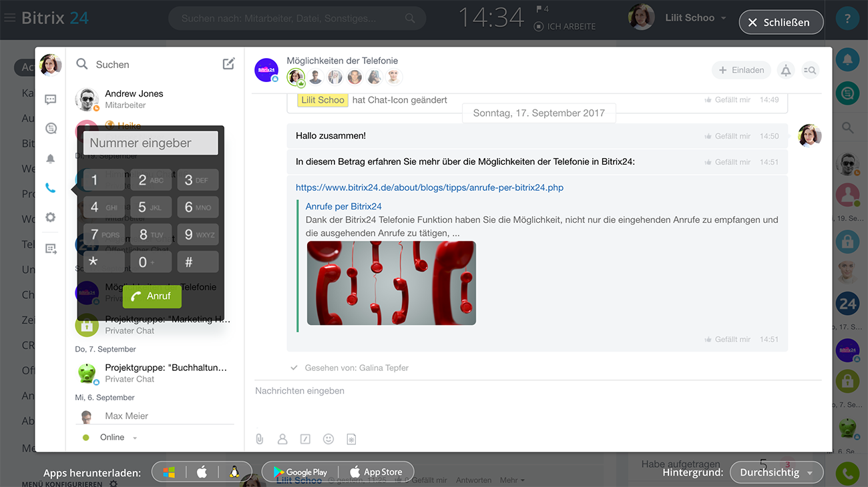868x487 pixels.
Task: Click Gefällt mir on Hallo zusammen message
Action: [x=727, y=136]
